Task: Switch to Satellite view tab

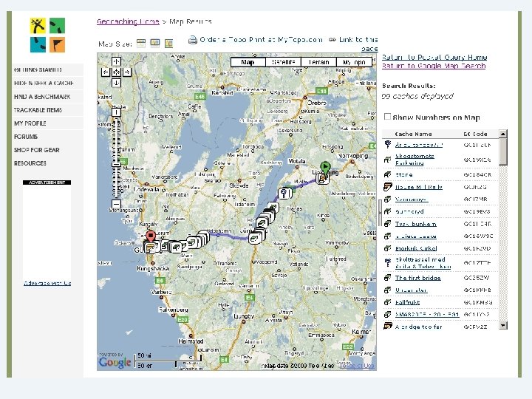Action: click(284, 62)
